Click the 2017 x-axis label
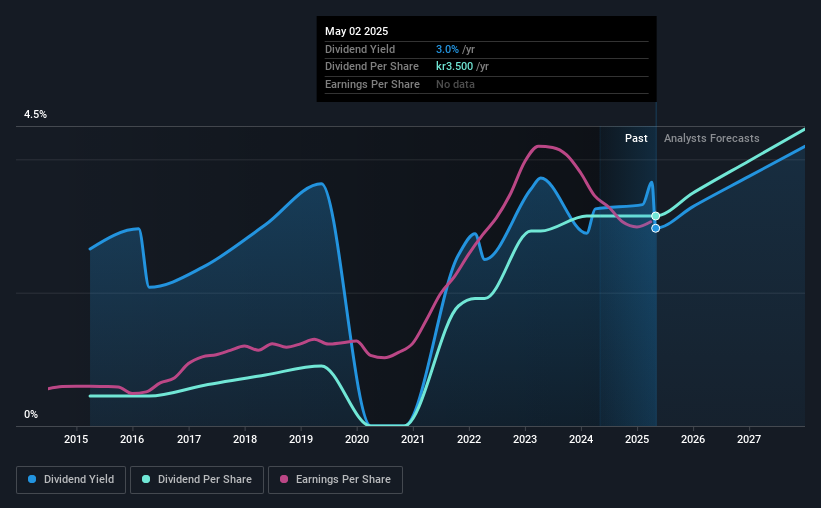821x508 pixels. click(x=188, y=439)
